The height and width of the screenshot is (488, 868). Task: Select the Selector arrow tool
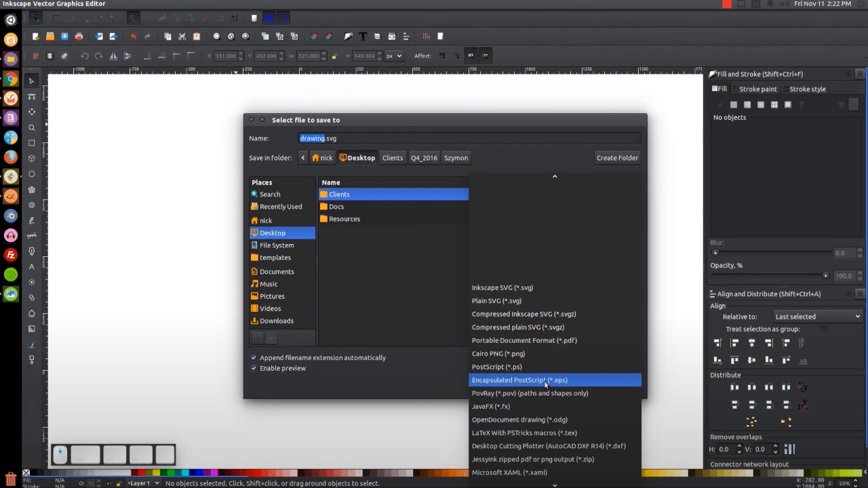point(31,81)
